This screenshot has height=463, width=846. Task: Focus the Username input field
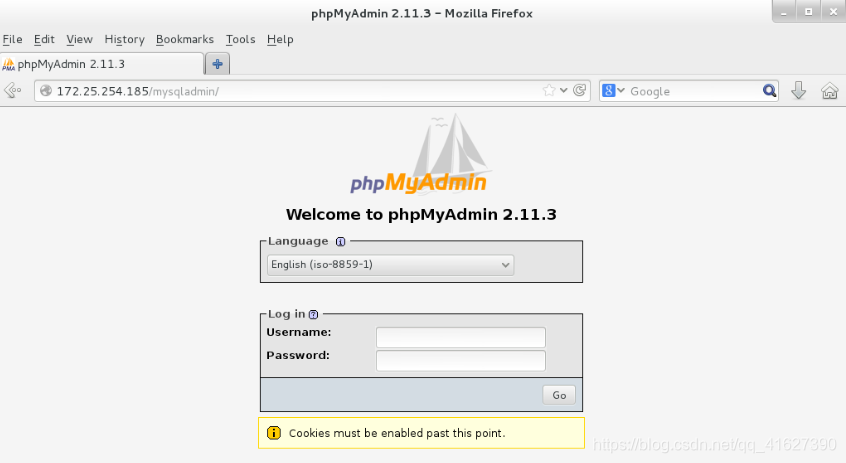[461, 337]
